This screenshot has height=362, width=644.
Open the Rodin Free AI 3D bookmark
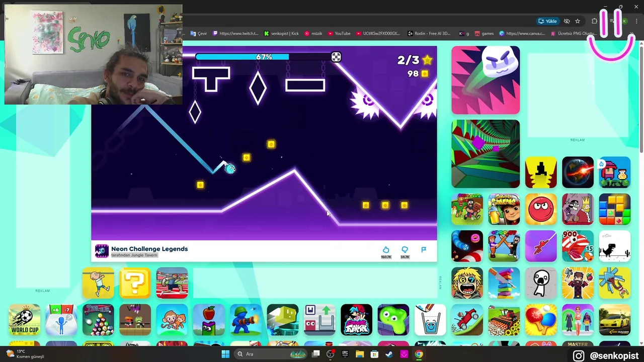coord(429,34)
